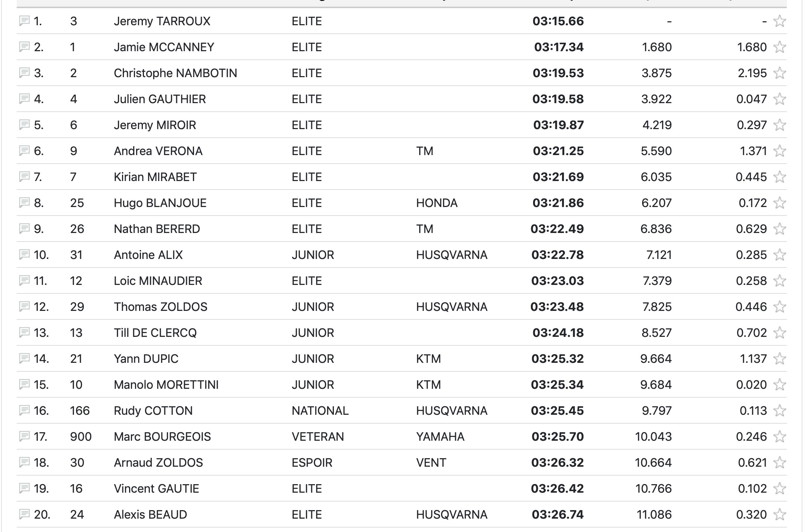Click rider name Manolo MORETTINI
Screen dimensions: 805x532
tap(166, 385)
